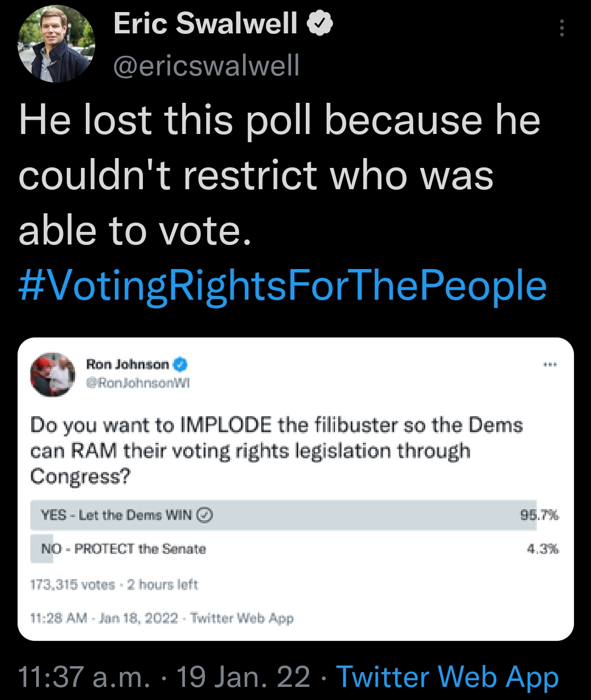Click the @RonJohnsonWI handle

pyautogui.click(x=137, y=383)
